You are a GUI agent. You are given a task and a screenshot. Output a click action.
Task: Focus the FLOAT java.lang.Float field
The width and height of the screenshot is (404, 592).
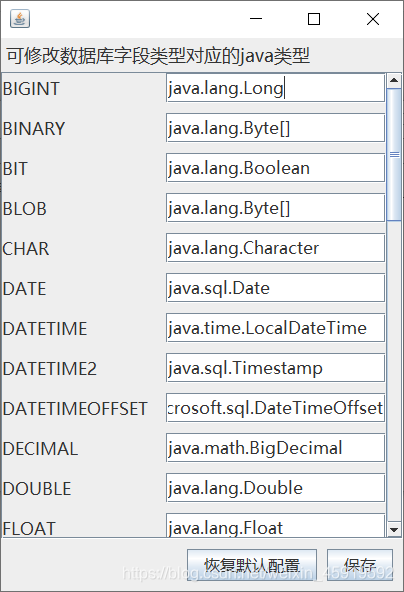[x=275, y=526]
